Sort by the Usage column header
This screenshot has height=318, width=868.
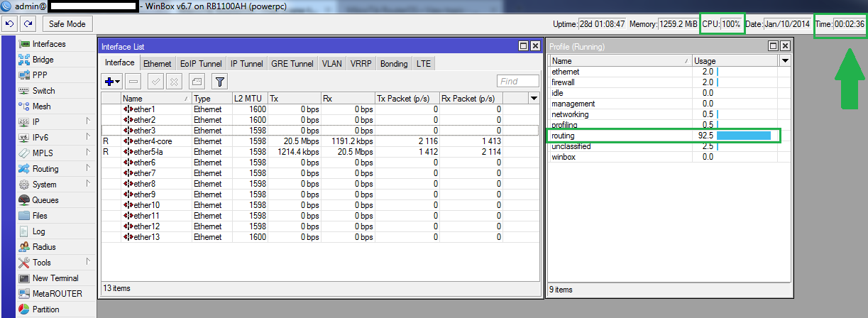point(735,61)
